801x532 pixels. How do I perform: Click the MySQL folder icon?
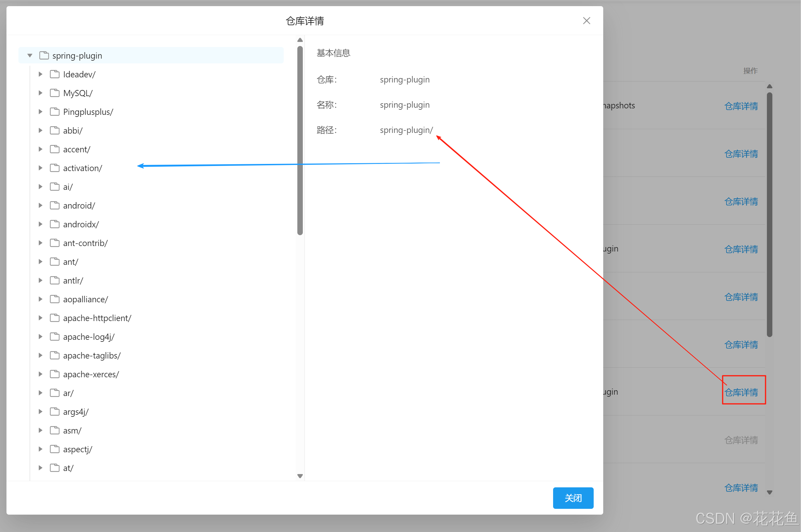click(x=55, y=93)
